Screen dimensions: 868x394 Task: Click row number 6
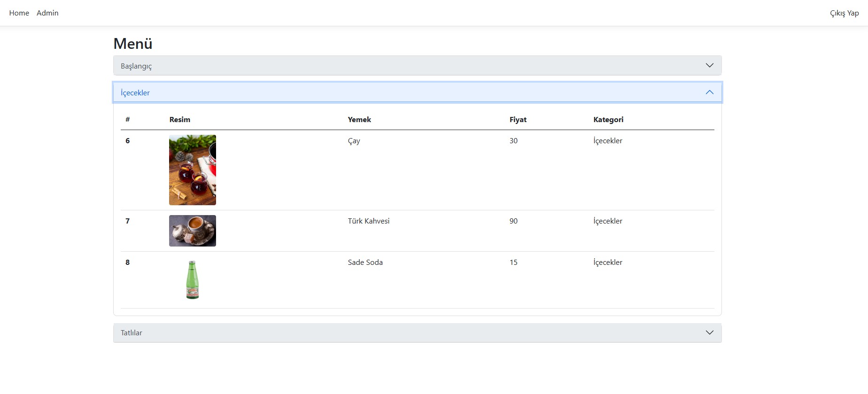pos(127,140)
